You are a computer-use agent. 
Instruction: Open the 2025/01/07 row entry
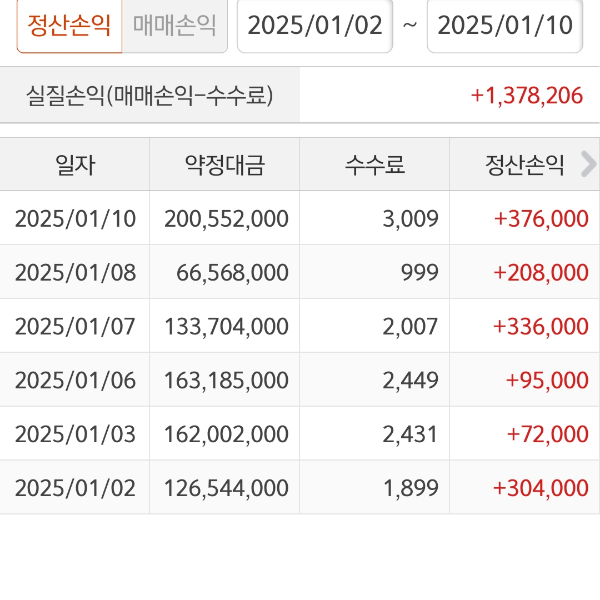click(x=75, y=326)
